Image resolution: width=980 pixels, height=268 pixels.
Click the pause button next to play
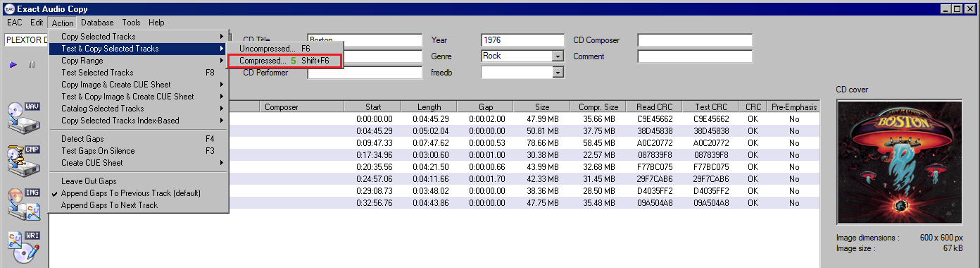[32, 64]
